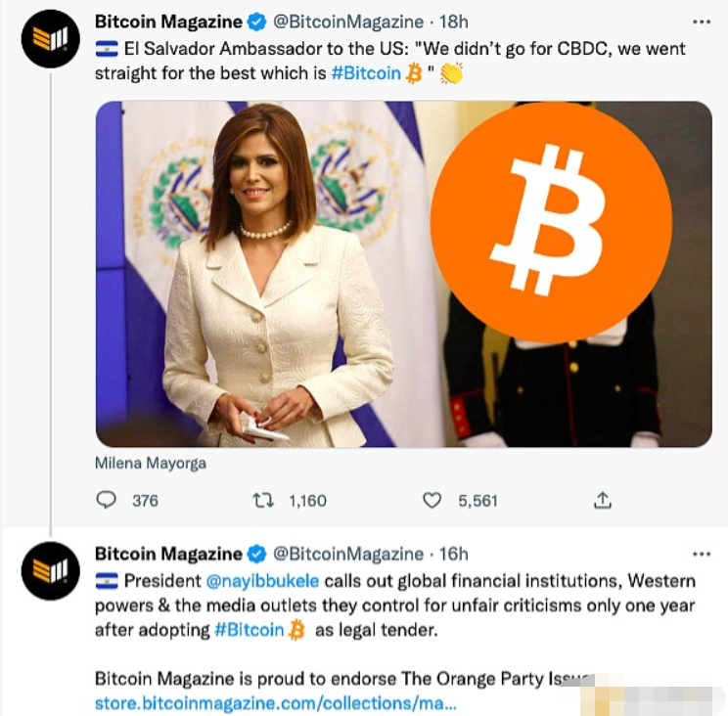728x716 pixels.
Task: Click the 16h timestamp
Action: pyautogui.click(x=454, y=554)
